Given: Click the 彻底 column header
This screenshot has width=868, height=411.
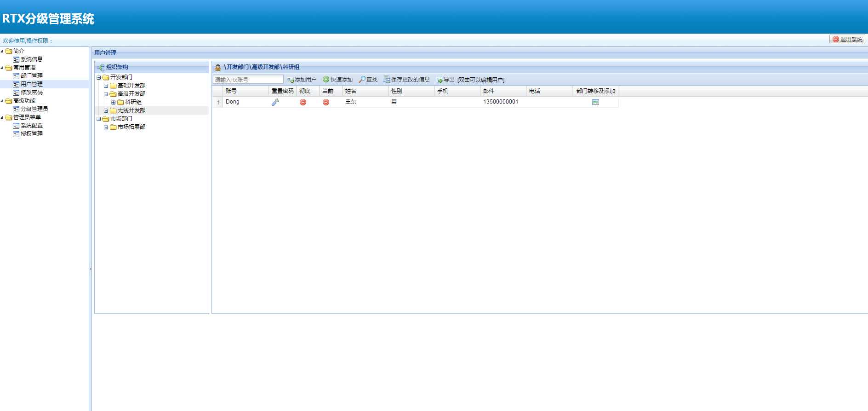Looking at the screenshot, I should [x=308, y=91].
